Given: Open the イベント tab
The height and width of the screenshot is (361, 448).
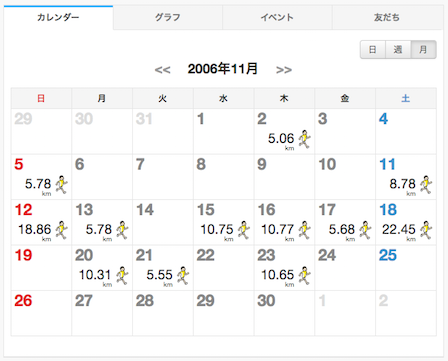Looking at the screenshot, I should pos(277,17).
